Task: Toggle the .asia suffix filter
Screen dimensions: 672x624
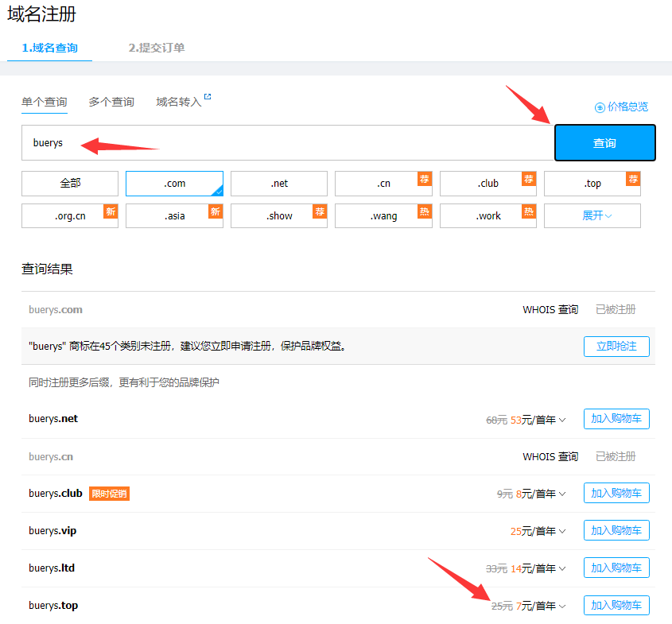Action: (x=174, y=216)
